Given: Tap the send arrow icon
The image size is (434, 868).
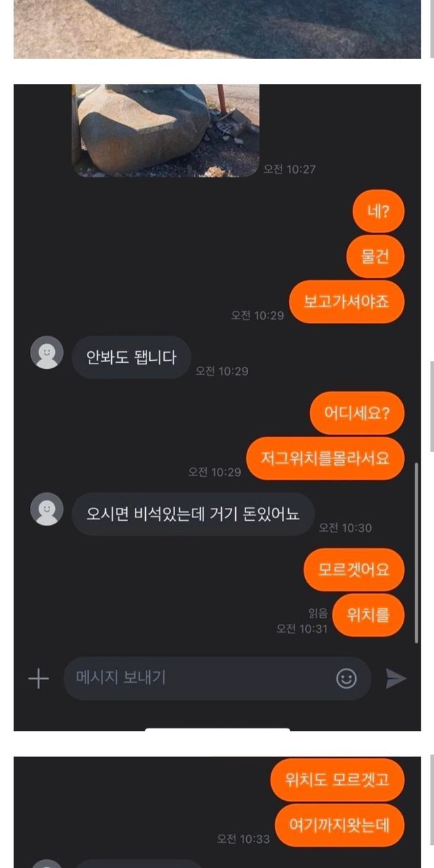Looking at the screenshot, I should 396,679.
